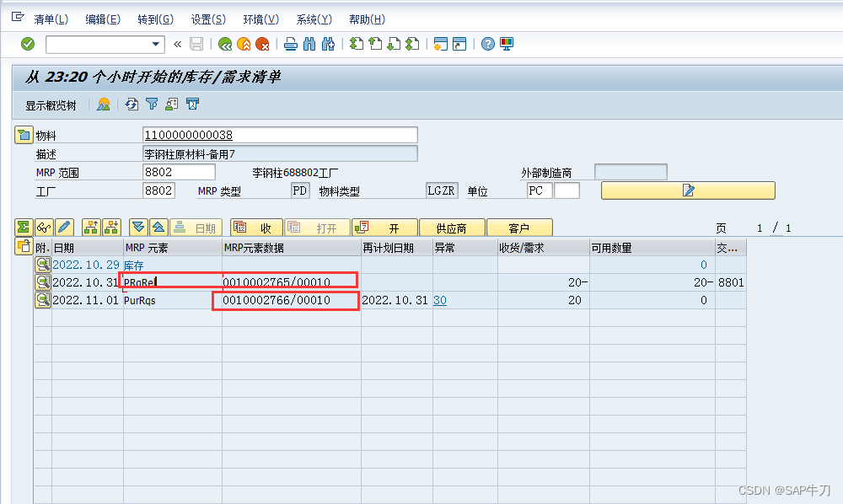
Task: Click the 工厂 field 8802
Action: 158,190
